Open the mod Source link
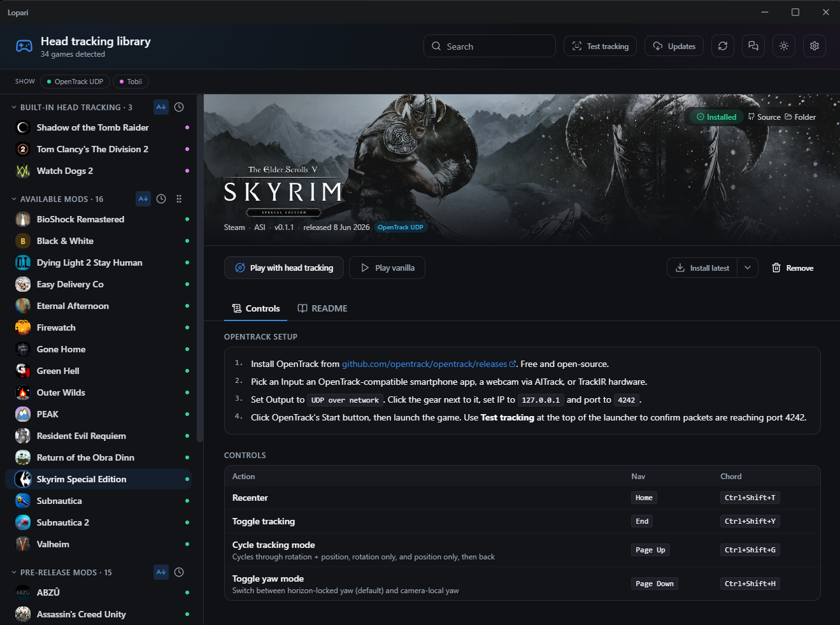The image size is (840, 625). [x=764, y=117]
